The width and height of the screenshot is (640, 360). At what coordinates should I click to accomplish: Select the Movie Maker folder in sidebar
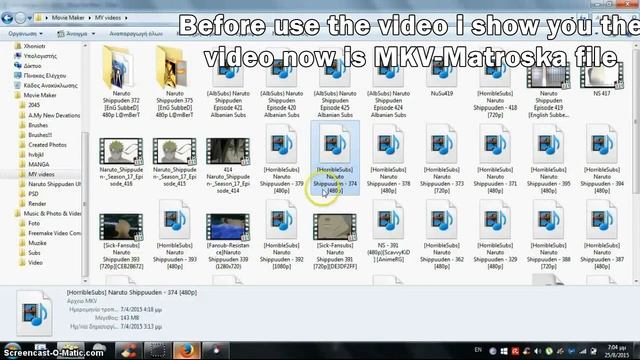(36, 95)
